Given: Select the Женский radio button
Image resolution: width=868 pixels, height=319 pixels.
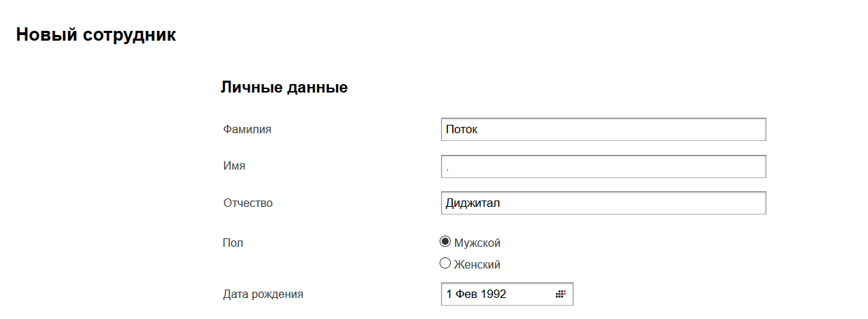Looking at the screenshot, I should tap(445, 264).
